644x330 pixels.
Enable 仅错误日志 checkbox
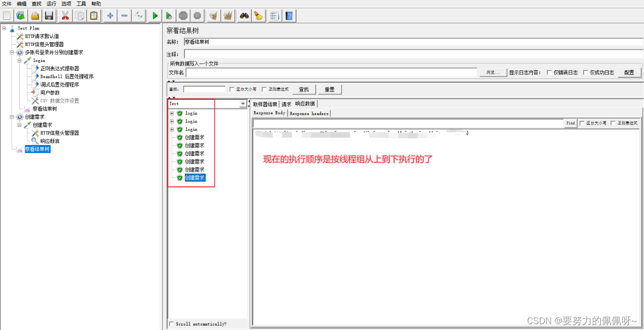pos(549,72)
